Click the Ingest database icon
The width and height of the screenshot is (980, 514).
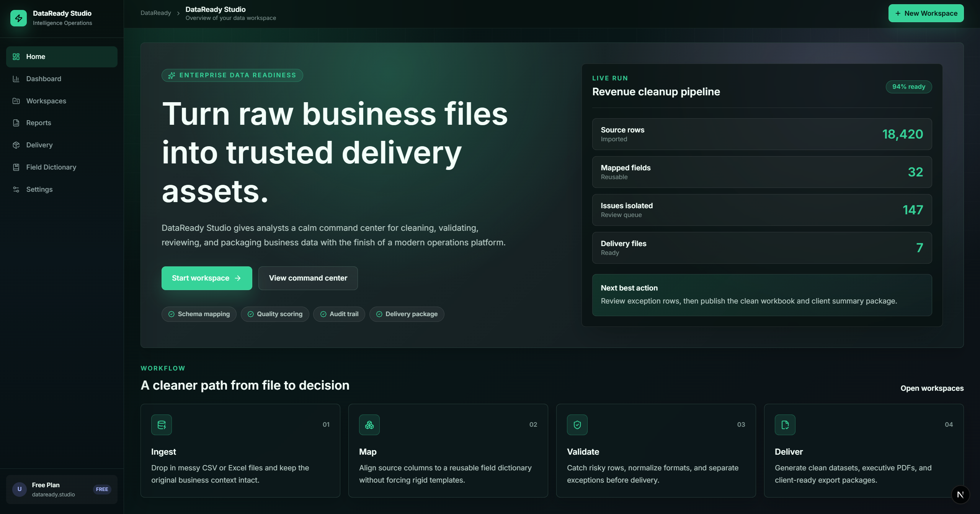(x=162, y=425)
